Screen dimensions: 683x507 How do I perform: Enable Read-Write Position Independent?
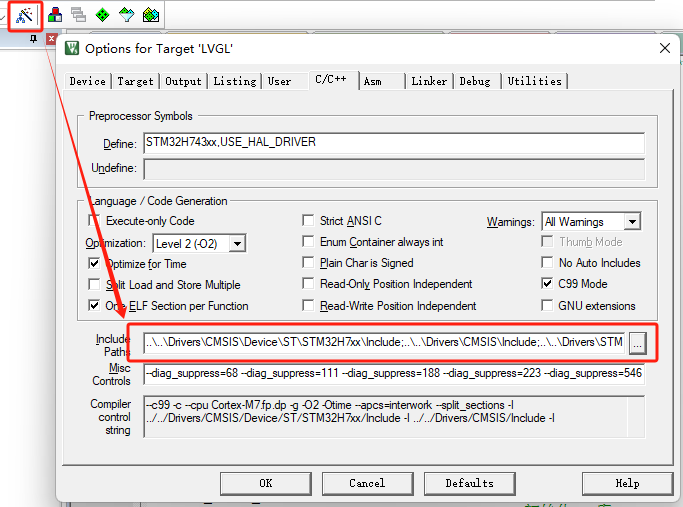click(x=308, y=305)
